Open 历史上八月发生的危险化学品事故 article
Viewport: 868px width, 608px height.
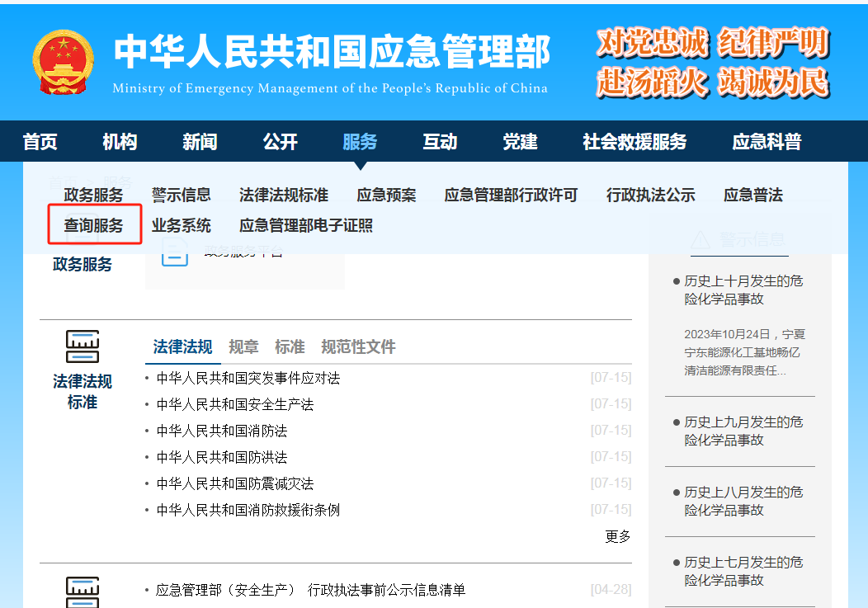pyautogui.click(x=743, y=501)
